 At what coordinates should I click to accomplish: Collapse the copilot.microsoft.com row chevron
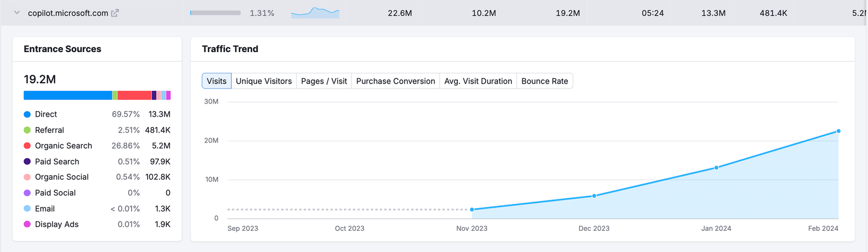[x=17, y=13]
